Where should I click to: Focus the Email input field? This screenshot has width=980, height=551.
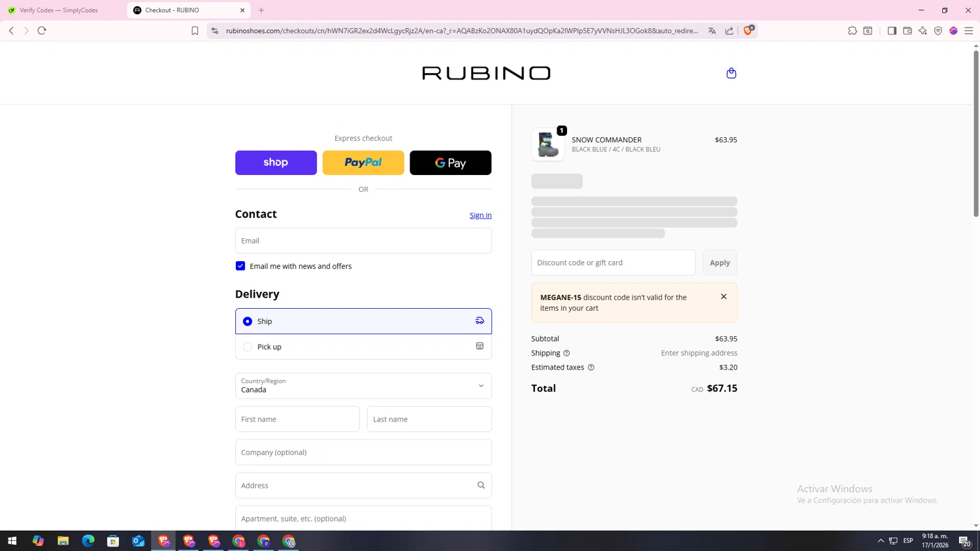(363, 240)
